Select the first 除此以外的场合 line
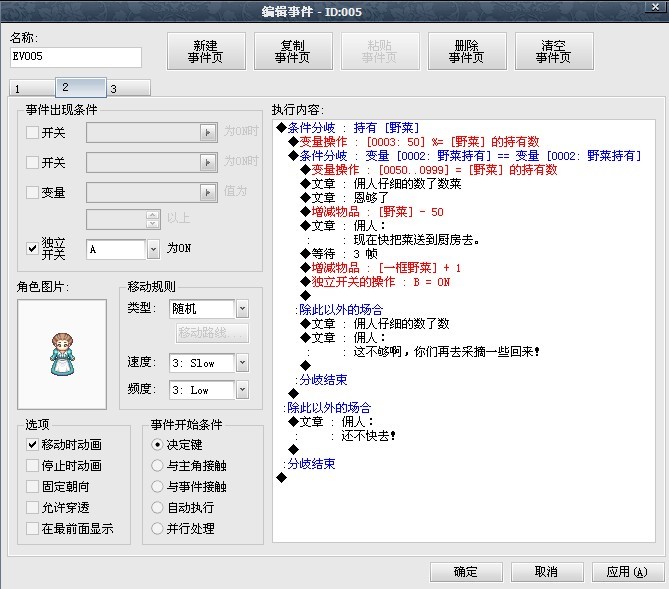This screenshot has width=669, height=589. coord(339,309)
